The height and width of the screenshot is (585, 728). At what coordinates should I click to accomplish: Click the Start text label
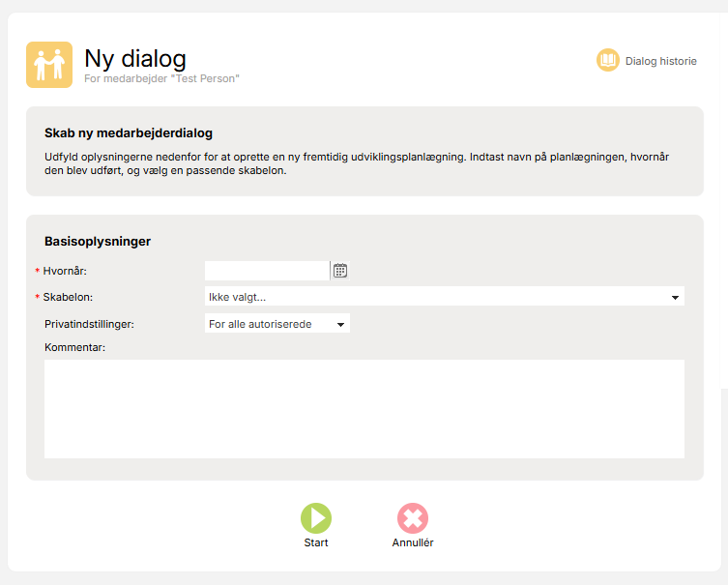pyautogui.click(x=316, y=542)
